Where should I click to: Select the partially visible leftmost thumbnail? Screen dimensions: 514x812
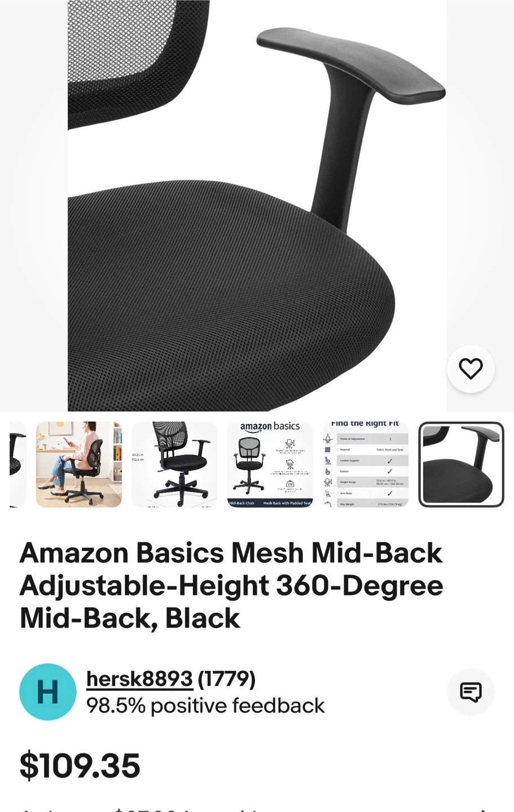click(17, 465)
